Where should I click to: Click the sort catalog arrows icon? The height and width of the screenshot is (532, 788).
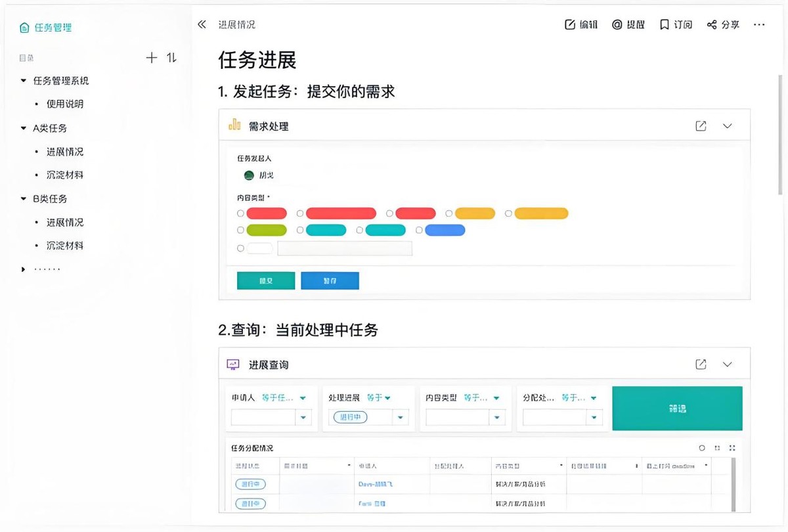coord(171,58)
